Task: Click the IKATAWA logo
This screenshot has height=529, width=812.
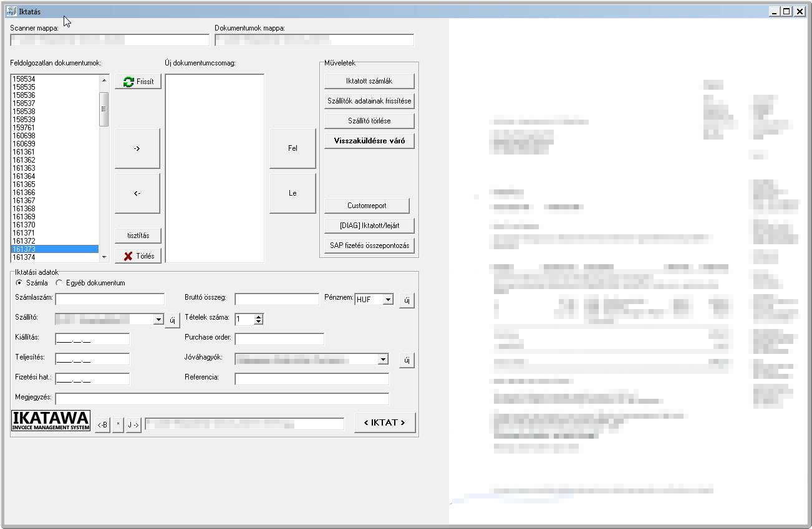Action: click(51, 421)
